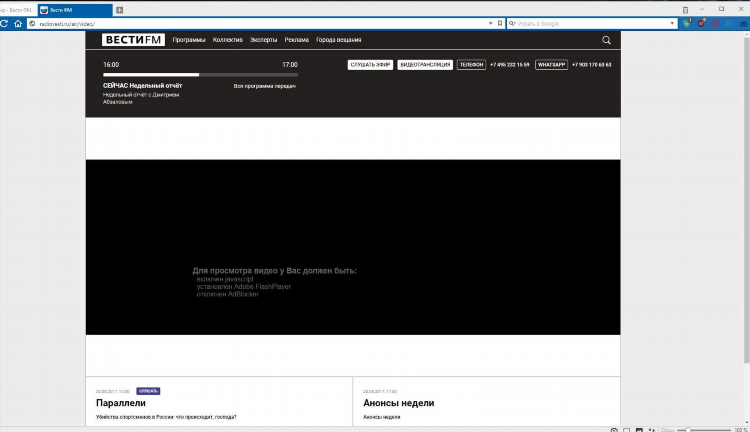
Task: Click WhatsApp number +7 903 170 63 63
Action: 592,65
